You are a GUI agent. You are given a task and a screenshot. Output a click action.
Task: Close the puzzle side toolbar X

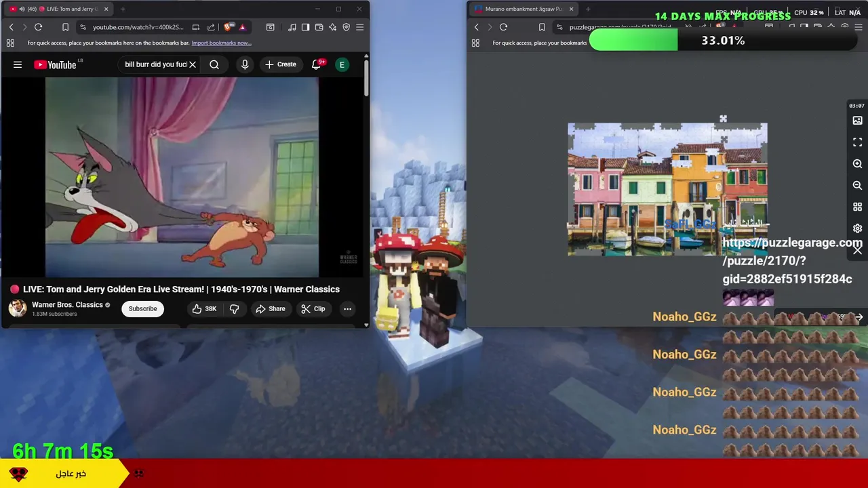pyautogui.click(x=857, y=250)
